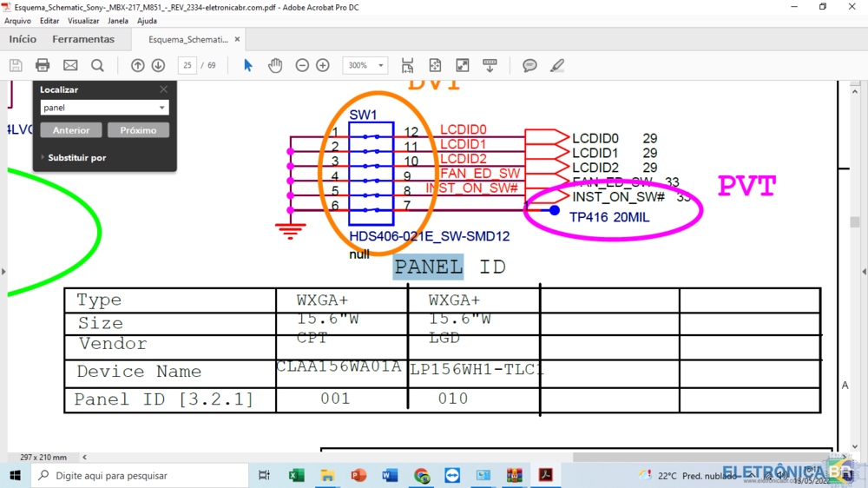Zoom out with minus icon
This screenshot has width=868, height=488.
point(302,65)
